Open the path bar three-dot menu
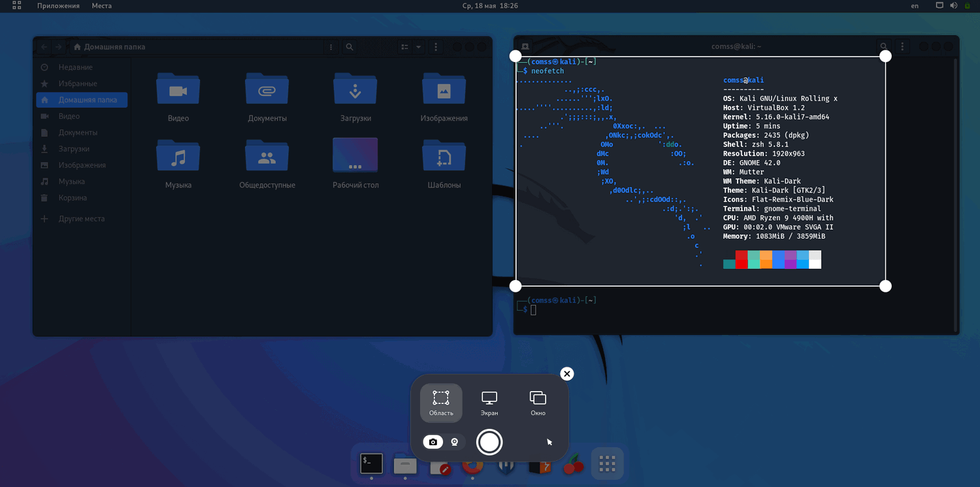 coord(331,47)
